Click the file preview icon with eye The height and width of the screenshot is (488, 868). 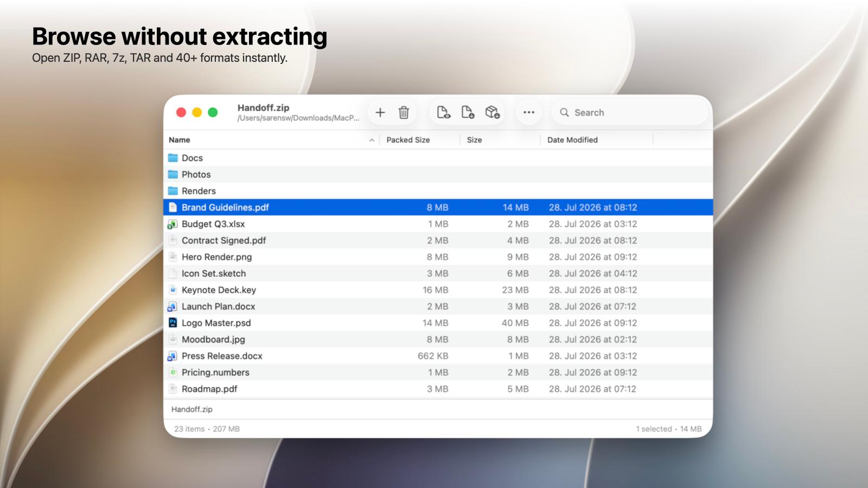point(443,112)
